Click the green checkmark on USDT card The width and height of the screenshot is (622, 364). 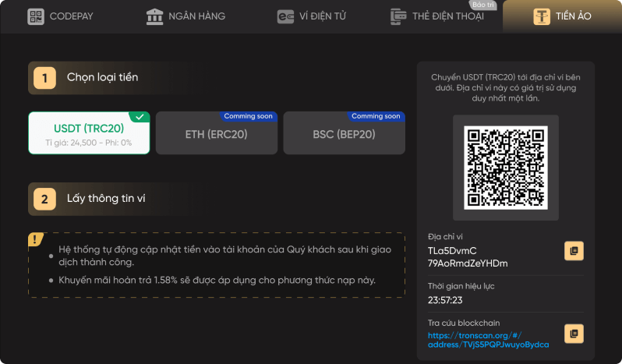coord(139,117)
